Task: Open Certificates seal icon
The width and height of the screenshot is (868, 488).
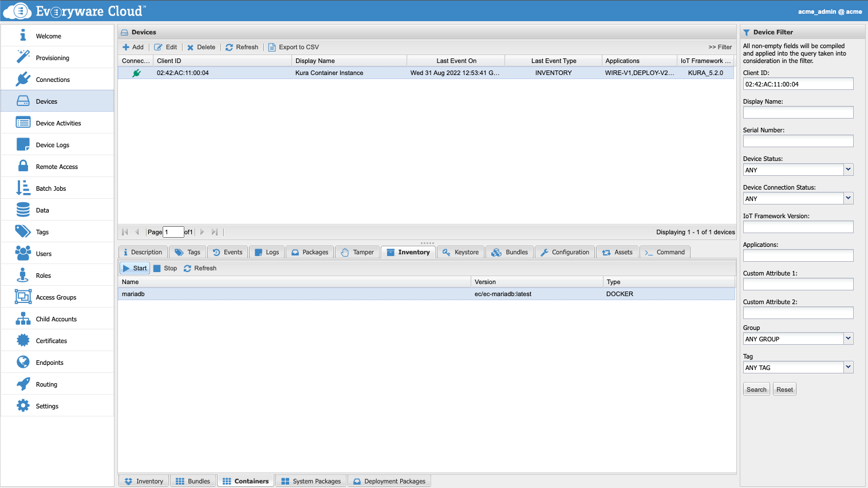Action: pos(23,340)
